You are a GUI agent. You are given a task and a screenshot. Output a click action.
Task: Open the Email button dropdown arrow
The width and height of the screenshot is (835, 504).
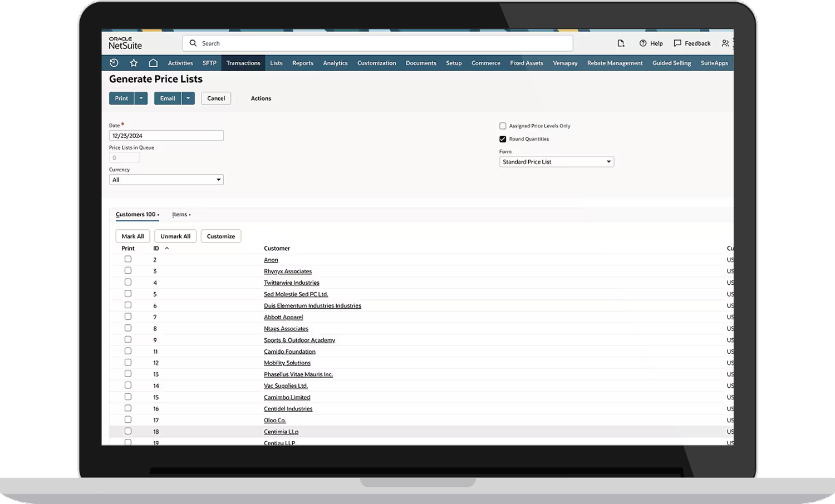coord(188,98)
